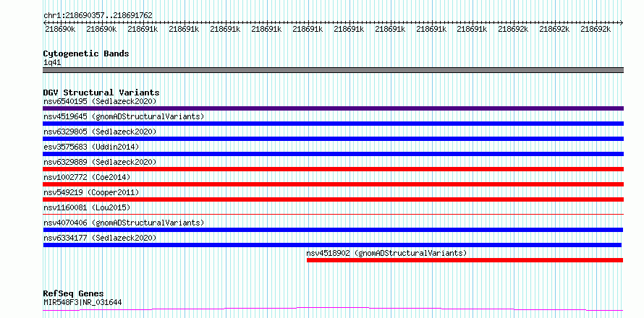The height and width of the screenshot is (318, 644).
Task: Open variant label nsv549219 (Cooper2011)
Action: [91, 192]
